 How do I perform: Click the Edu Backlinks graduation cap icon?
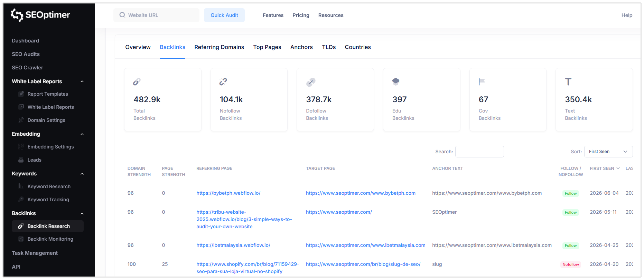396,81
